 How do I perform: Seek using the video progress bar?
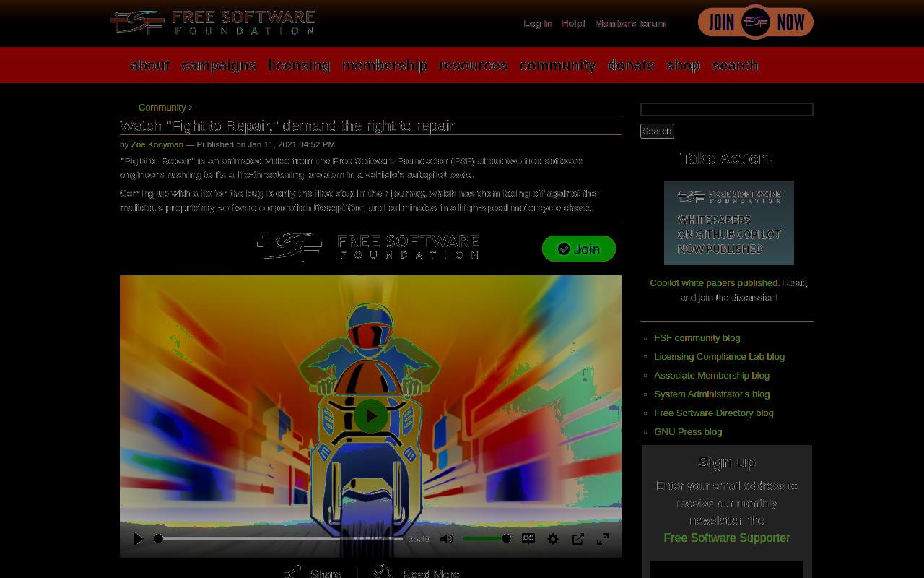click(280, 539)
